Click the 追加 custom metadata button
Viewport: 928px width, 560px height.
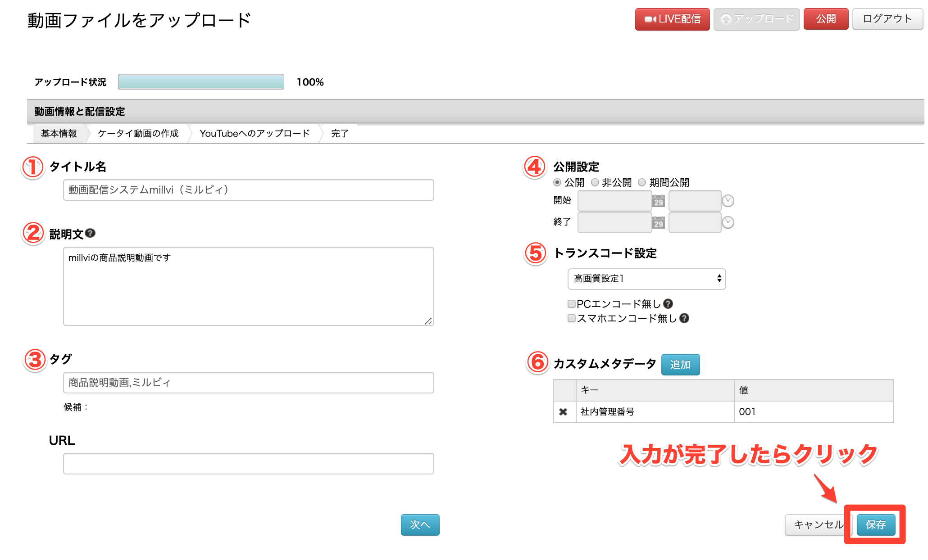click(680, 365)
